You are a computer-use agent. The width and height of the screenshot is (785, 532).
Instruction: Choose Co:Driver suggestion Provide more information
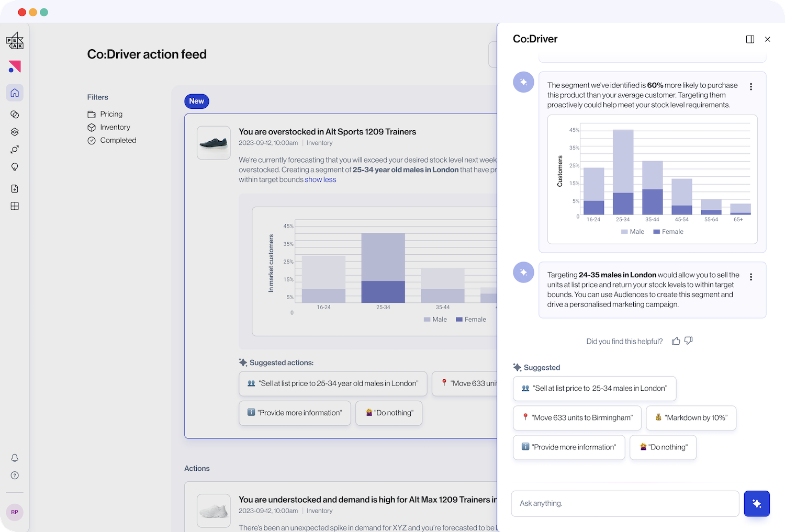[x=569, y=447]
